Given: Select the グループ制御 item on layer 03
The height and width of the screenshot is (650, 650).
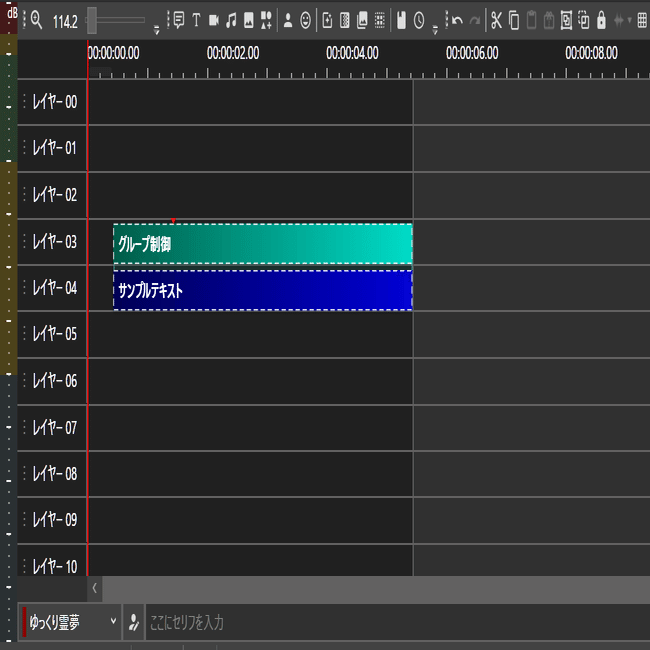Looking at the screenshot, I should pos(263,243).
